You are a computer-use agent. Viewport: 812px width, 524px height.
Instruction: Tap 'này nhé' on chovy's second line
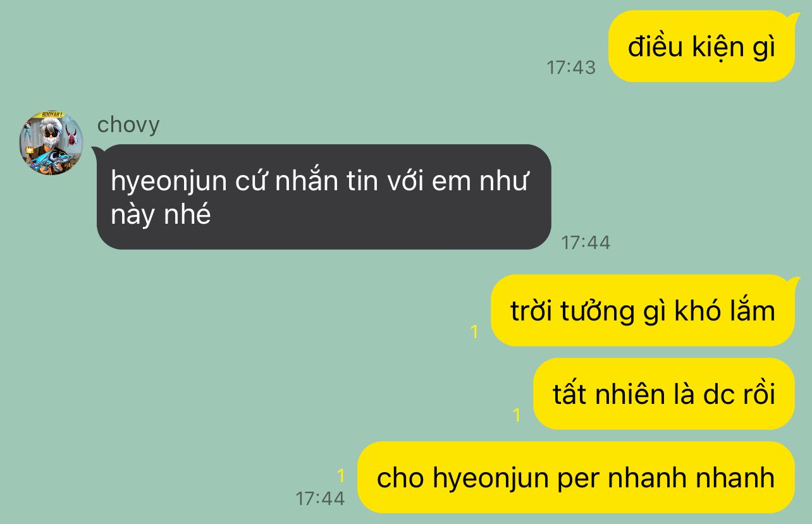(x=161, y=216)
